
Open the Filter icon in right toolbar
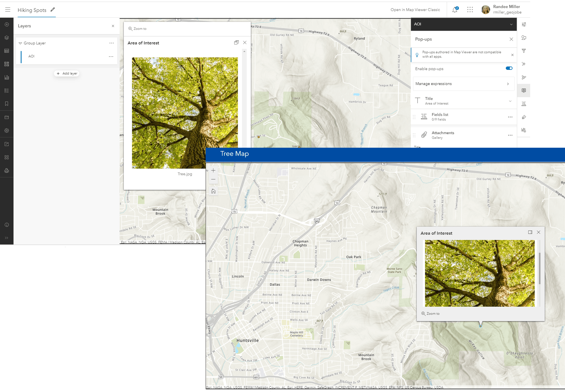pos(524,51)
